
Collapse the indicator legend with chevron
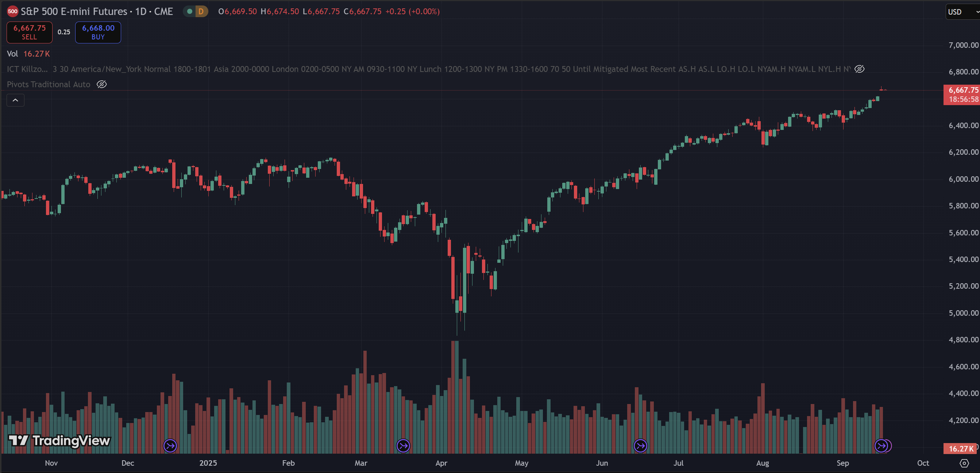click(x=16, y=100)
